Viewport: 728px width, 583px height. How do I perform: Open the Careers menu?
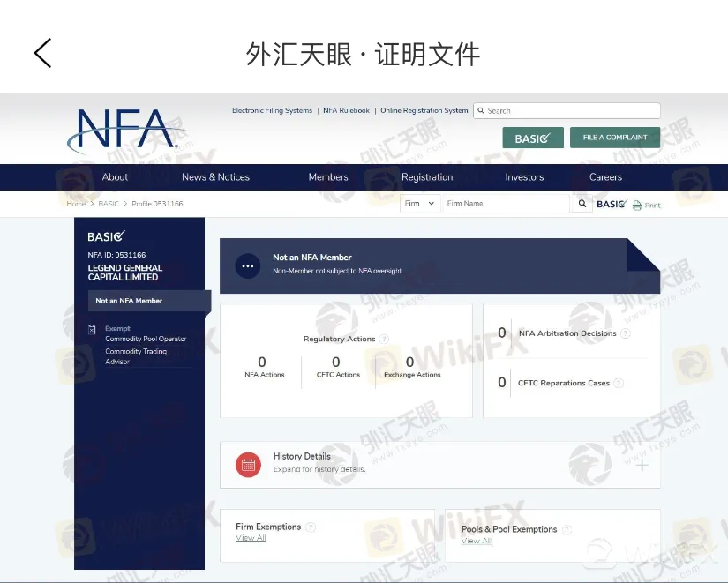click(605, 177)
